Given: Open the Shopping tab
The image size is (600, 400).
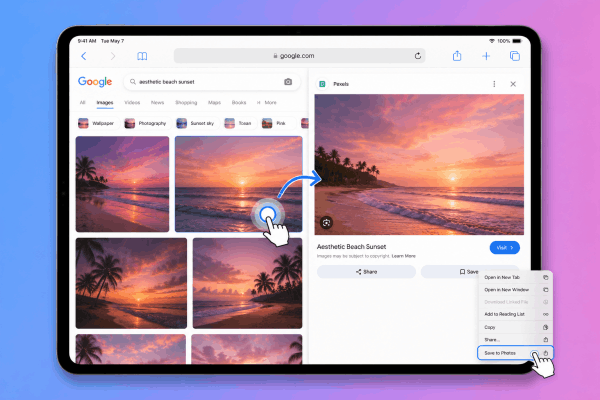Looking at the screenshot, I should tap(186, 103).
